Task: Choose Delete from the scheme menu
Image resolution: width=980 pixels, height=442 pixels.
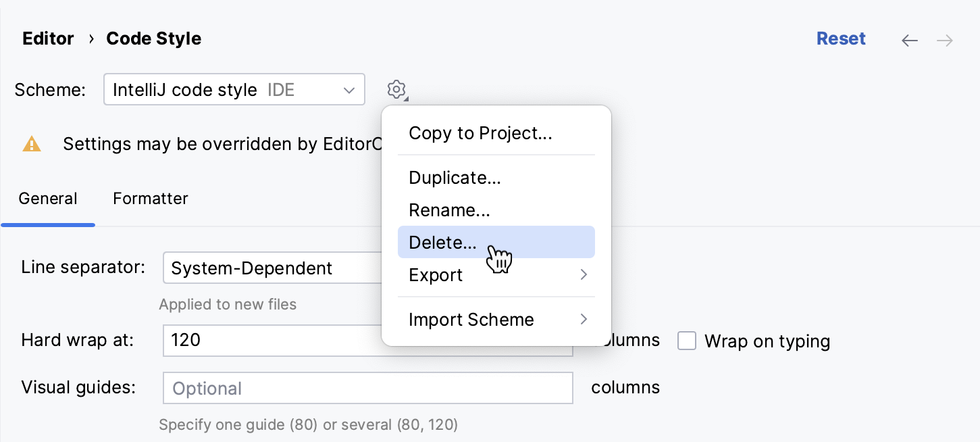Action: coord(443,242)
